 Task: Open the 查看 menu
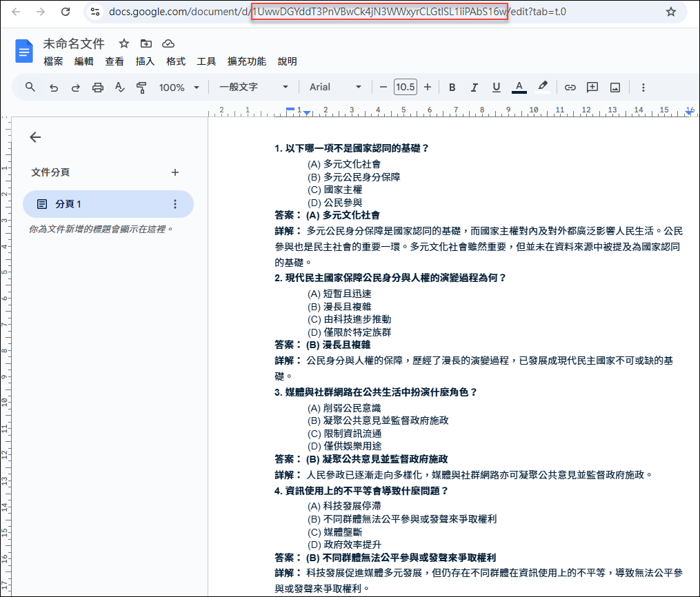114,61
